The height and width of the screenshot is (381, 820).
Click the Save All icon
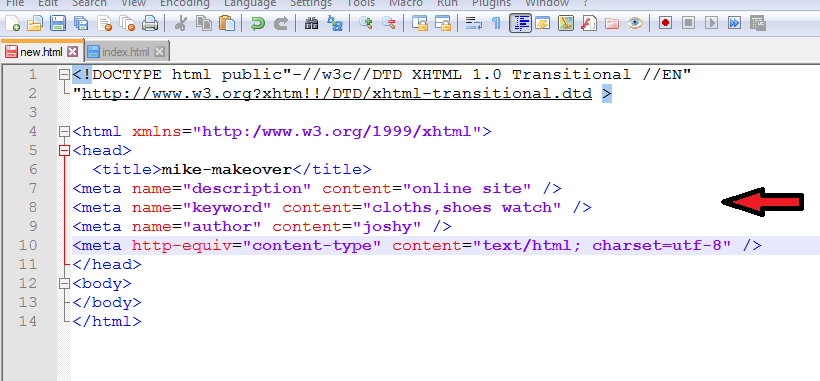(81, 24)
